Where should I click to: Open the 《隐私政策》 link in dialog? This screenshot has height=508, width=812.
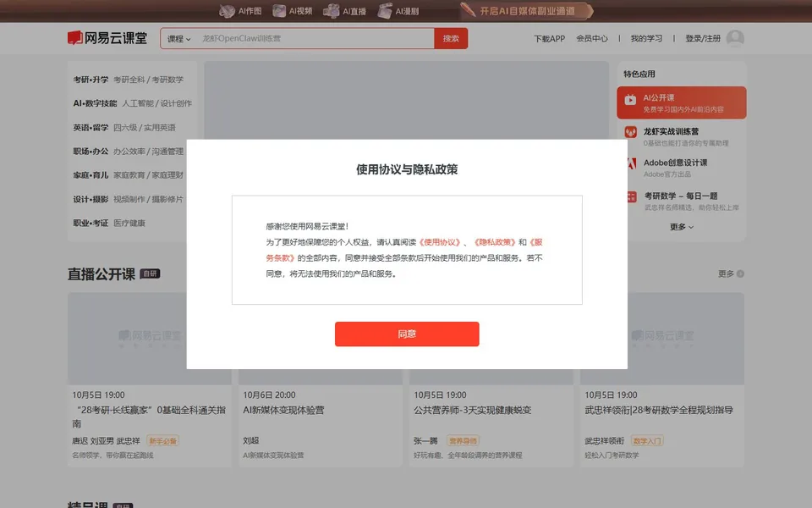pyautogui.click(x=495, y=242)
